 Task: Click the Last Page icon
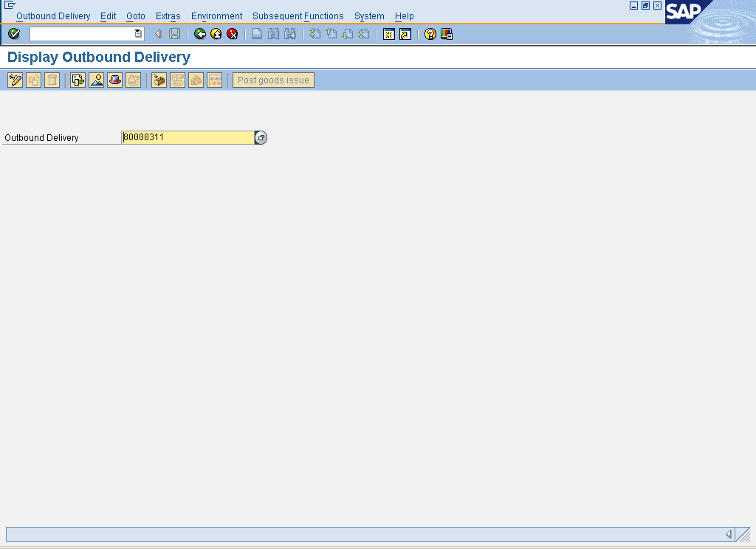pyautogui.click(x=364, y=34)
